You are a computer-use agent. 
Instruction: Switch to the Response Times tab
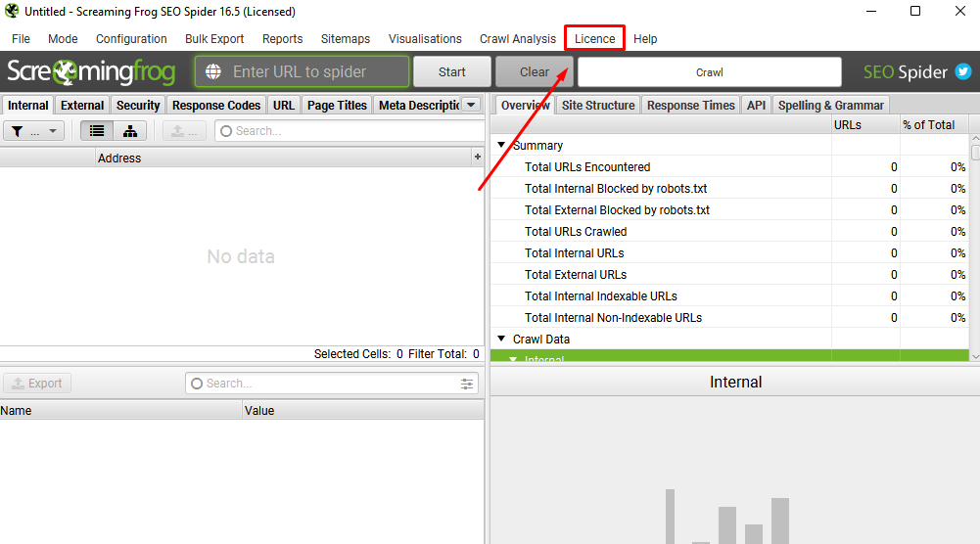pos(690,105)
